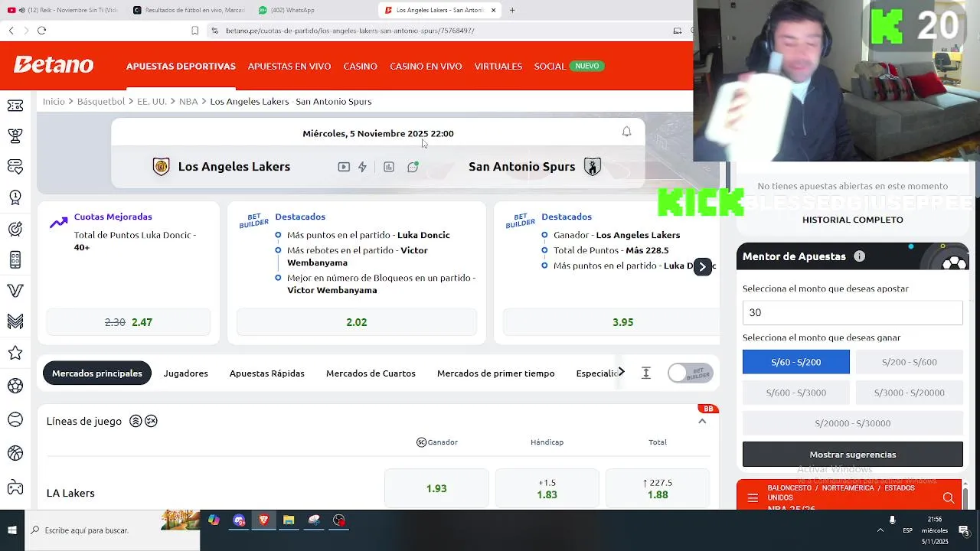Select the S/60 - S/200 win range
The height and width of the screenshot is (551, 980).
(796, 362)
